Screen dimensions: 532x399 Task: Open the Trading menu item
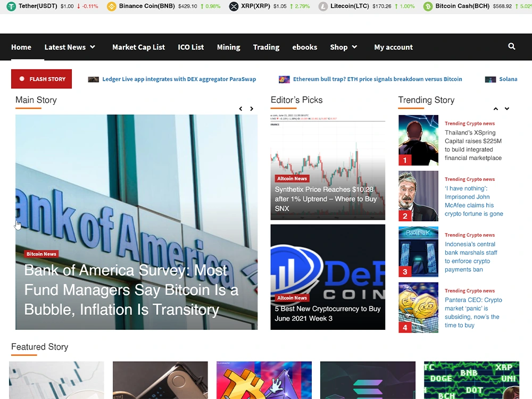coord(266,47)
